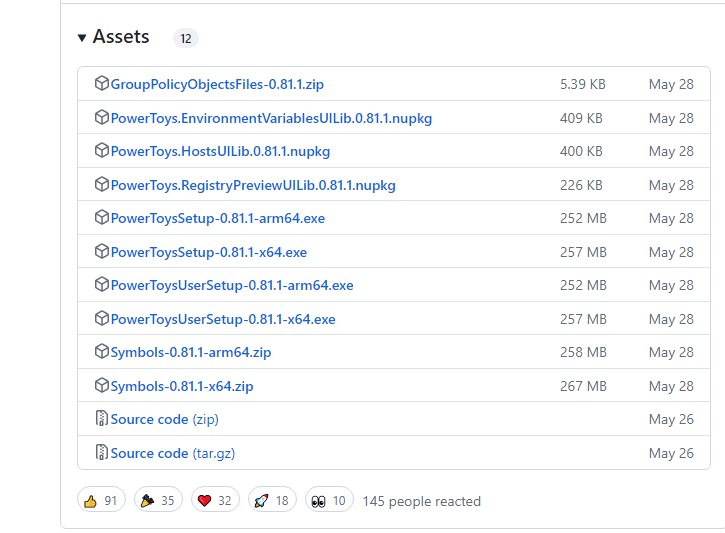Download Source code (tar.gz)

click(172, 453)
